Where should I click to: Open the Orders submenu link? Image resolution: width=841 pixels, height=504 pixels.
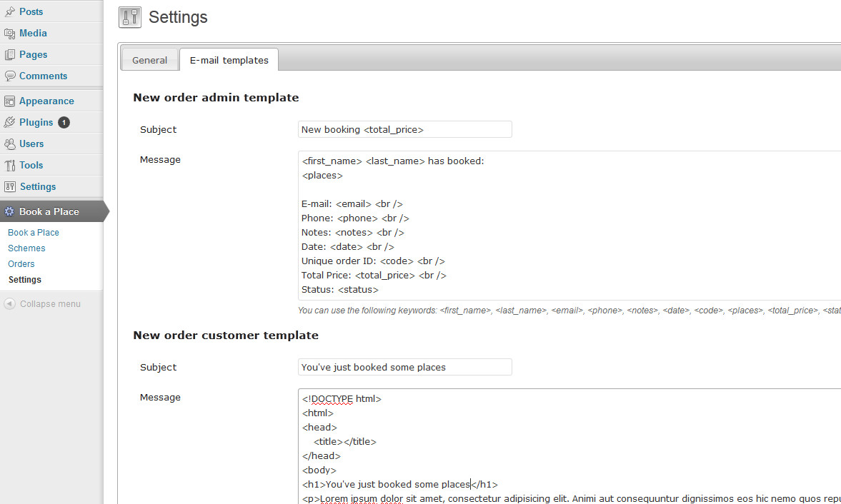pos(21,263)
